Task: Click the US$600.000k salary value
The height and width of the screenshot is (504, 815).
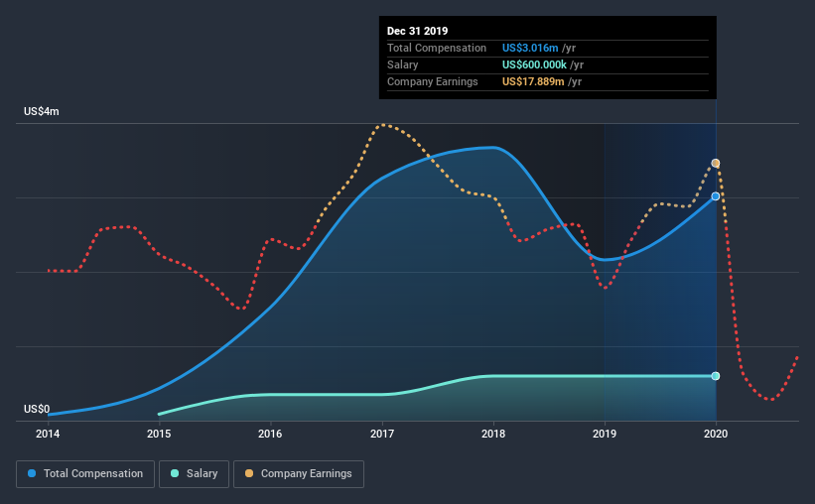Action: (x=534, y=64)
